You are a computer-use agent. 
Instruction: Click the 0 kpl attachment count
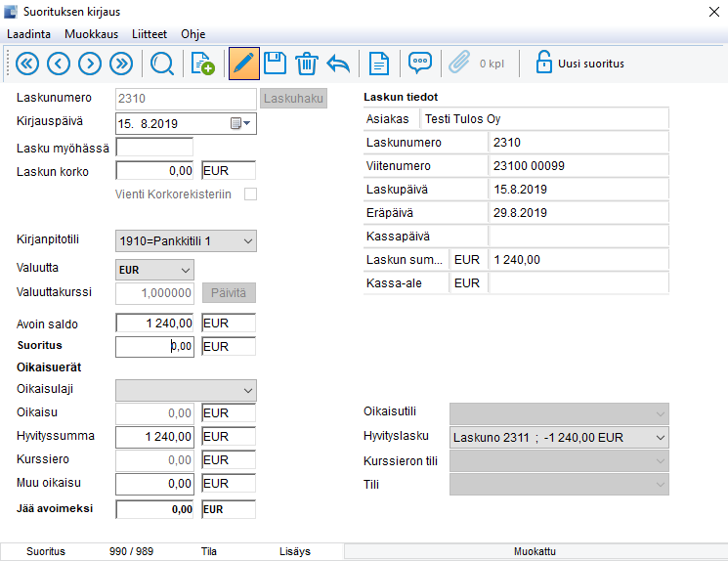click(x=492, y=64)
